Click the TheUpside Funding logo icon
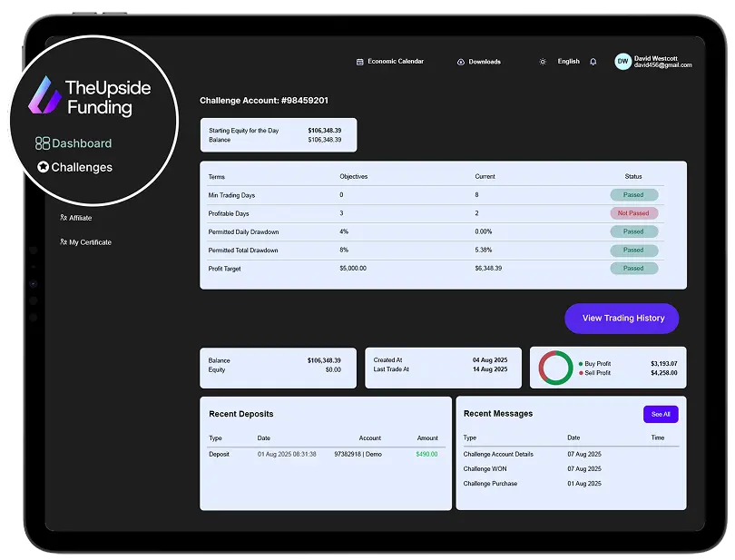 44,95
